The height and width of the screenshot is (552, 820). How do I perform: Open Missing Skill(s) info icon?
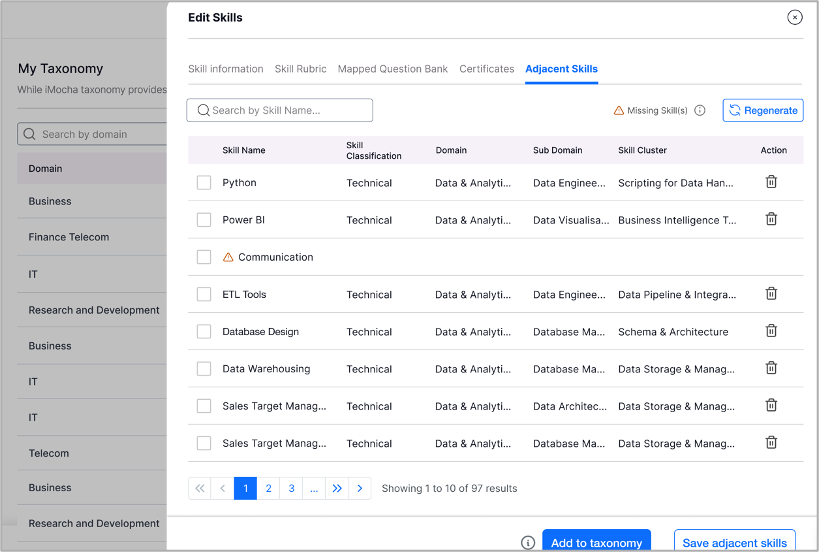(700, 110)
